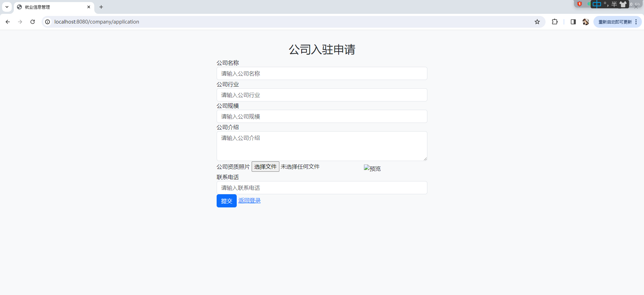
Task: Click the 联系电话 input field
Action: (322, 188)
